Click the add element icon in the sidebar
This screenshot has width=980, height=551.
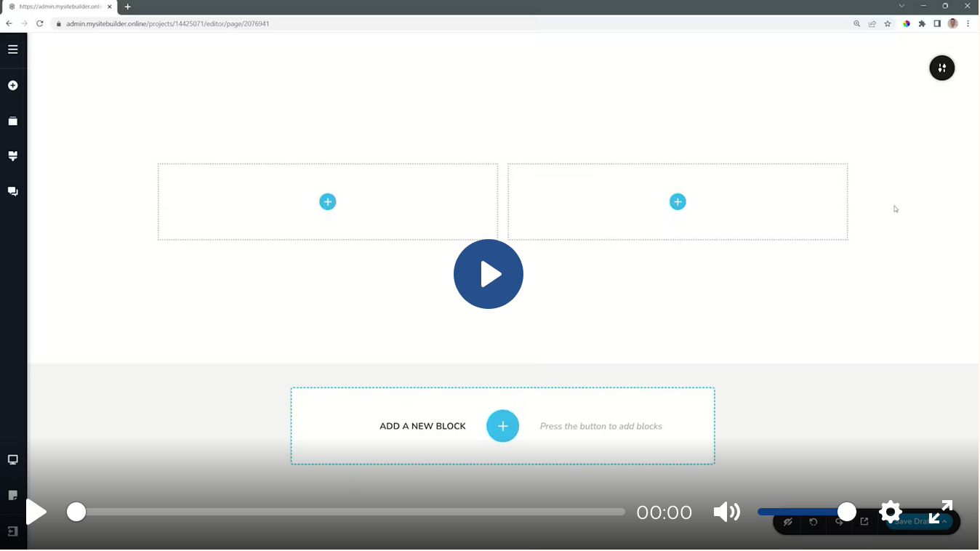(x=12, y=86)
